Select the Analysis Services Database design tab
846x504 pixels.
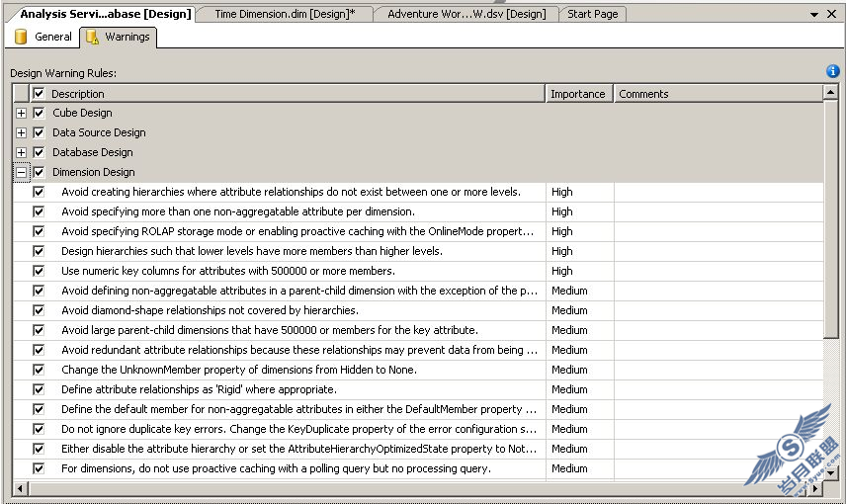tap(105, 14)
